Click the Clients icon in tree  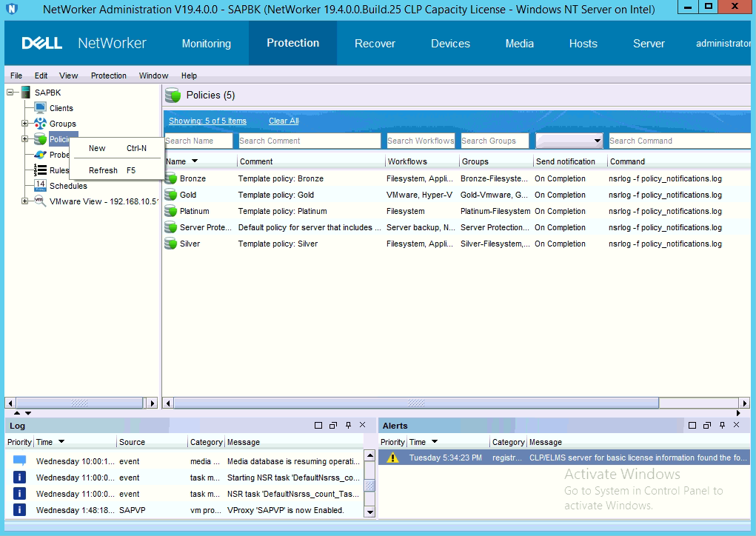tap(41, 108)
